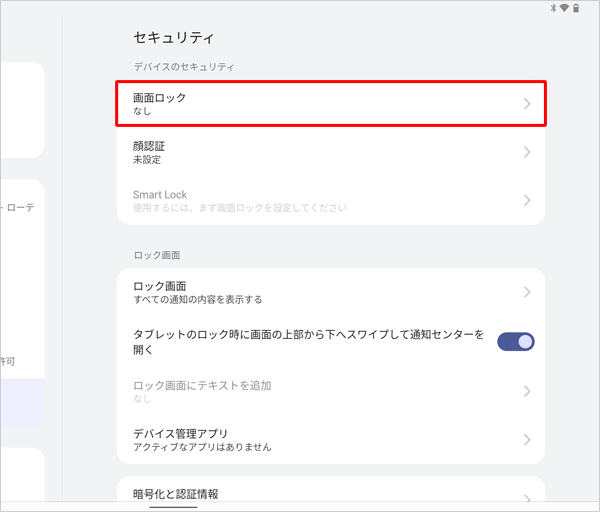The width and height of the screenshot is (600, 512).
Task: Select the Smart Lock entry
Action: tap(331, 201)
